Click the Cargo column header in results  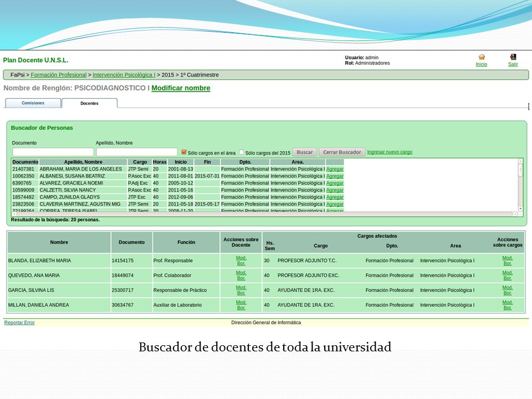[140, 162]
